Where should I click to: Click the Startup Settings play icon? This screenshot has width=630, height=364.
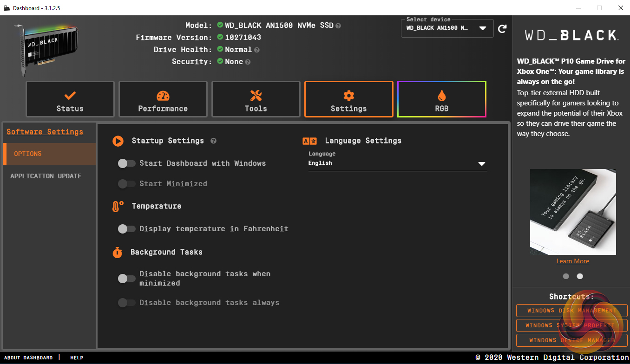[x=118, y=141]
